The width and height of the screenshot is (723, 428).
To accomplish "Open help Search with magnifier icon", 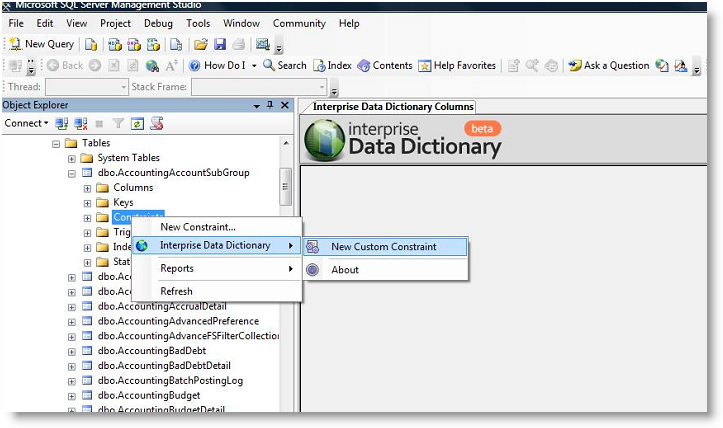I will pyautogui.click(x=284, y=66).
